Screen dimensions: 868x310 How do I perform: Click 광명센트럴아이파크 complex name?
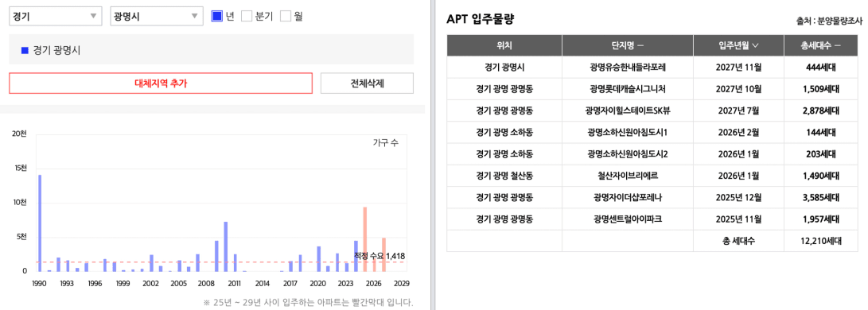628,219
